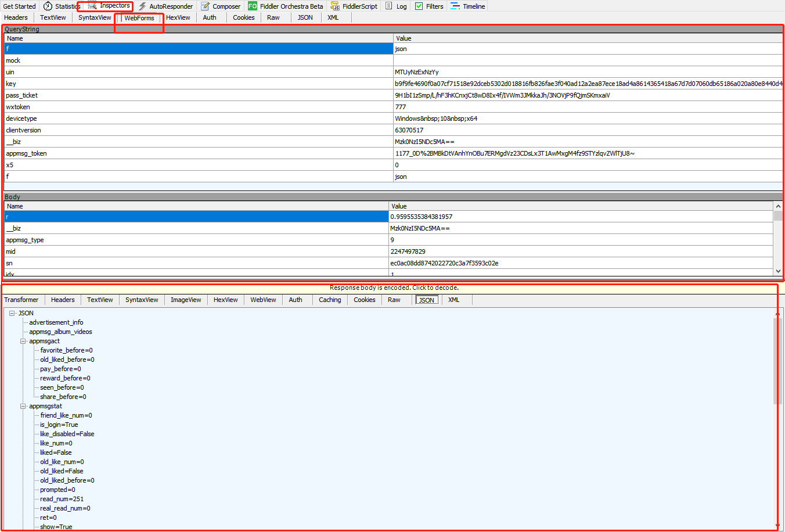Click the Statistics clock icon
This screenshot has height=532, width=785.
[48, 6]
